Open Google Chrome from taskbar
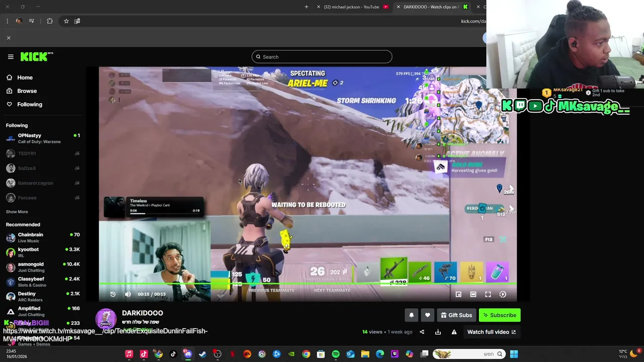Image resolution: width=644 pixels, height=362 pixels. coord(306,354)
